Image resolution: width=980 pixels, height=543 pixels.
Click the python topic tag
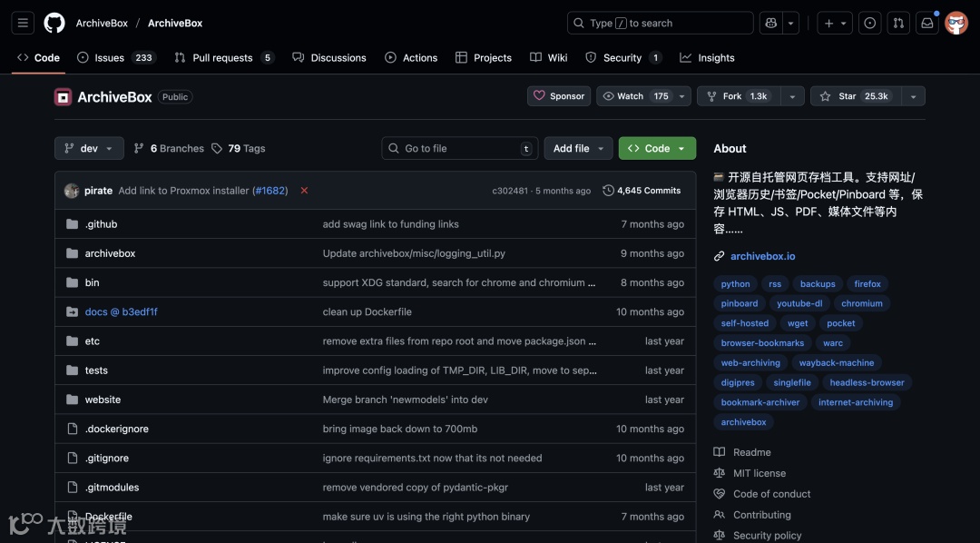(735, 284)
